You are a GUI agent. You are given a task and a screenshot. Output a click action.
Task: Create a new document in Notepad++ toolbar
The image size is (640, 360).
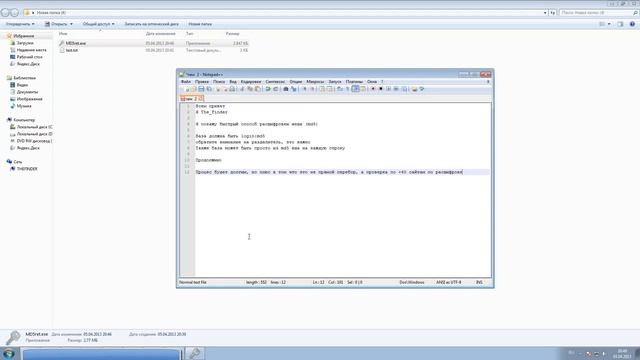coord(188,89)
